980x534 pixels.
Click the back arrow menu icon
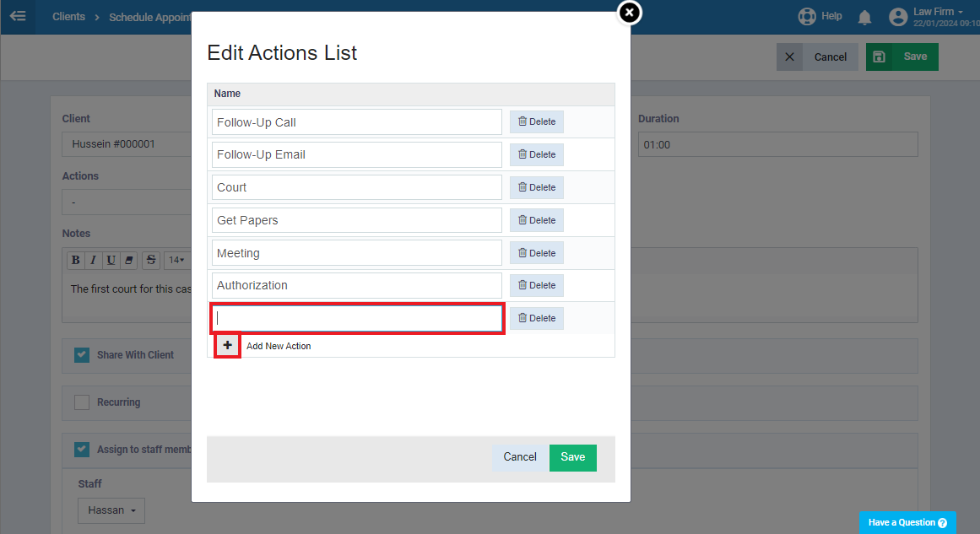(18, 16)
